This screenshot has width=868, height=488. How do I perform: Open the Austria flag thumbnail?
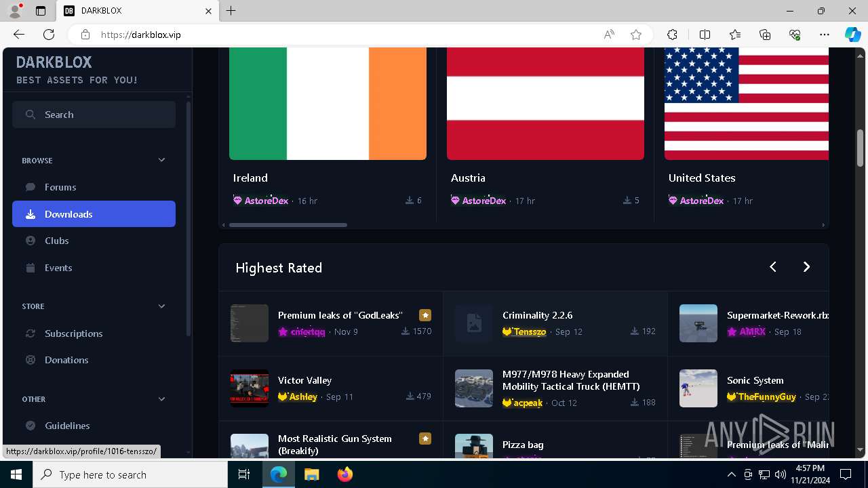[x=545, y=104]
